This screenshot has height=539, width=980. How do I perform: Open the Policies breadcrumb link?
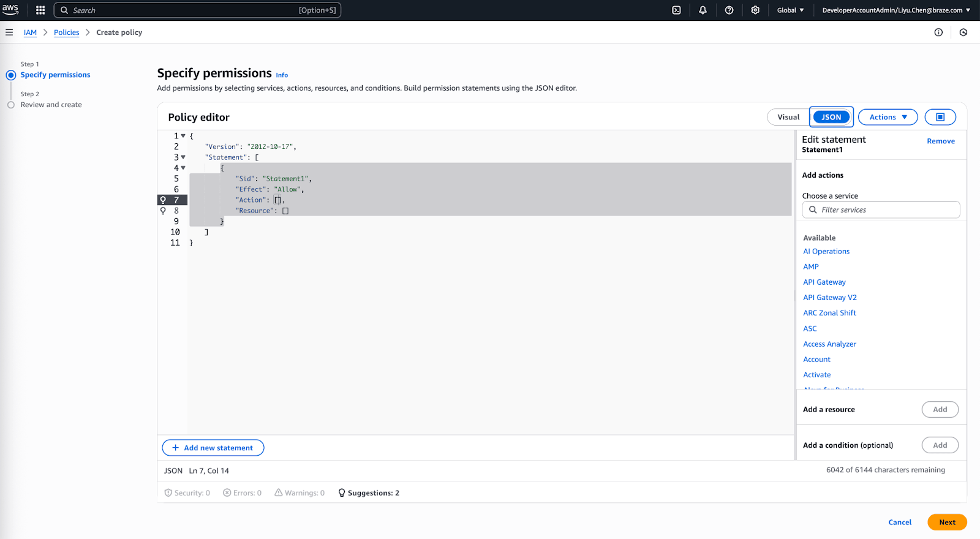click(66, 32)
